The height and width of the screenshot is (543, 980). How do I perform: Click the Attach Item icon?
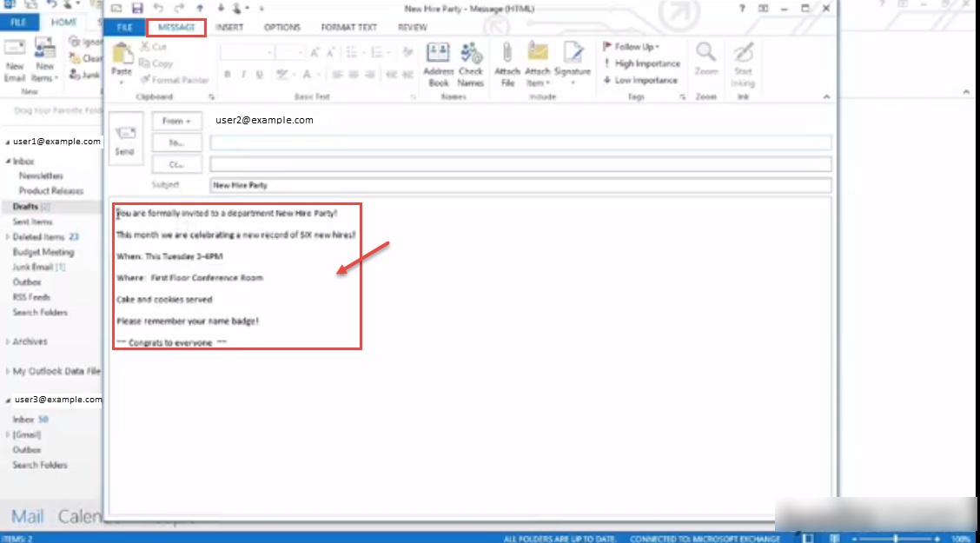click(538, 64)
